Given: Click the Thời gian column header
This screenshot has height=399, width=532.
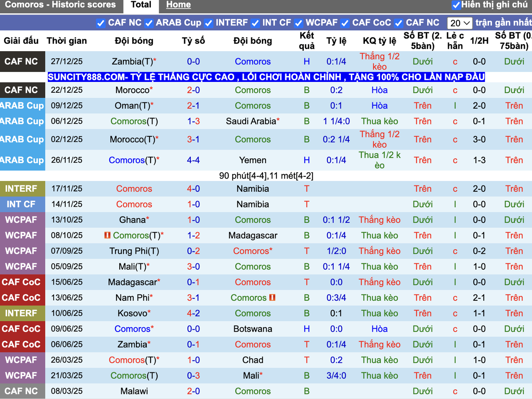Looking at the screenshot, I should 67,41.
